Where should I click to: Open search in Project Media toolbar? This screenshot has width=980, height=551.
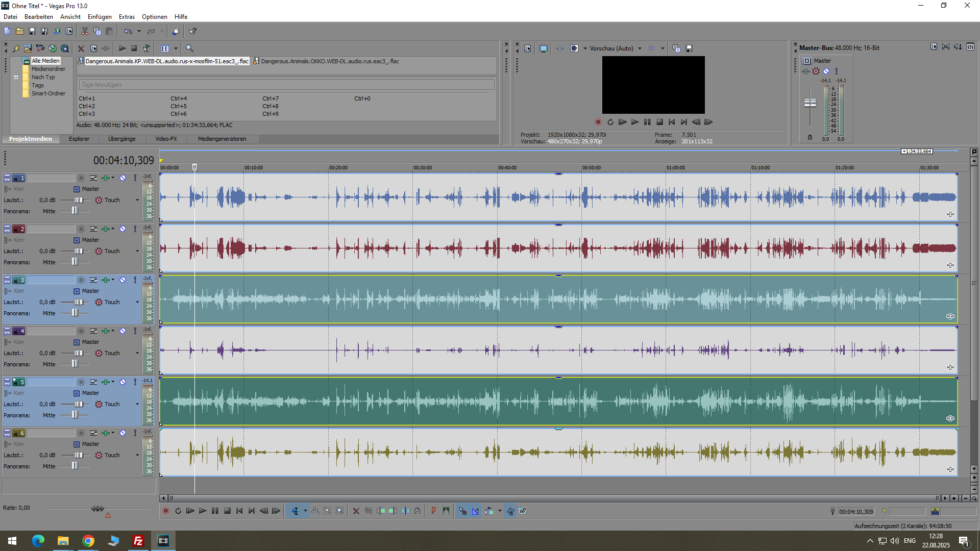point(189,48)
